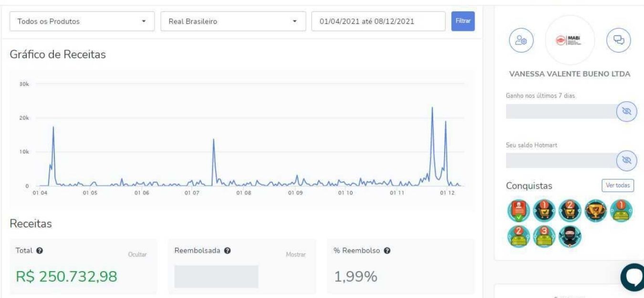This screenshot has width=644, height=298.
Task: Click the MABi profile avatar
Action: coord(569,41)
